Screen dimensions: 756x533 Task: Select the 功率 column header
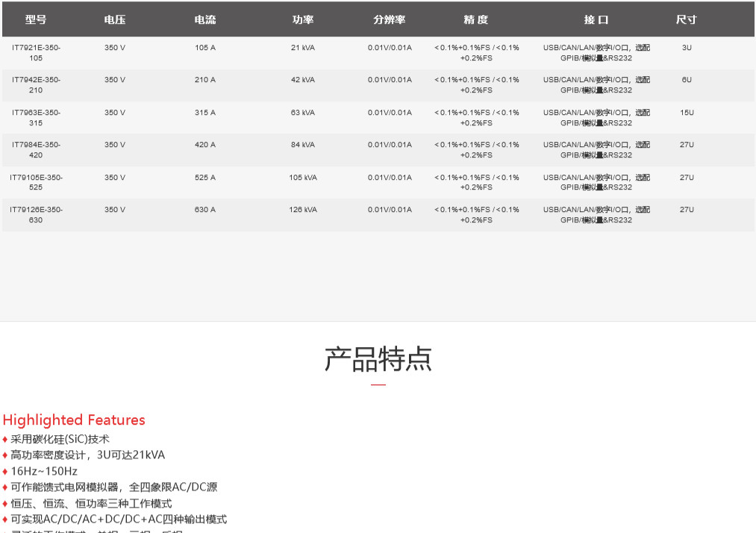[303, 20]
